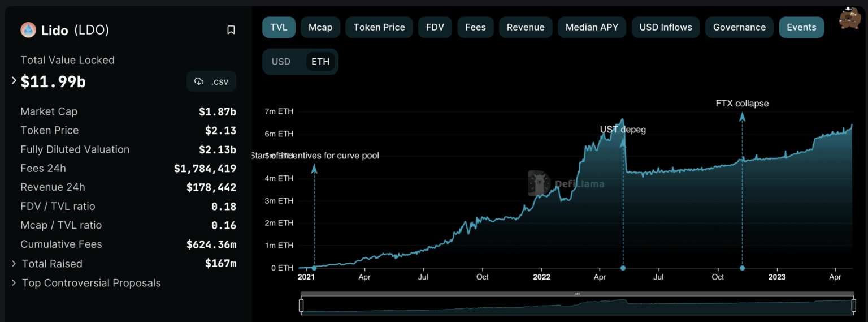Image resolution: width=868 pixels, height=322 pixels.
Task: Expand Top Controversial Proposals section
Action: 14,283
